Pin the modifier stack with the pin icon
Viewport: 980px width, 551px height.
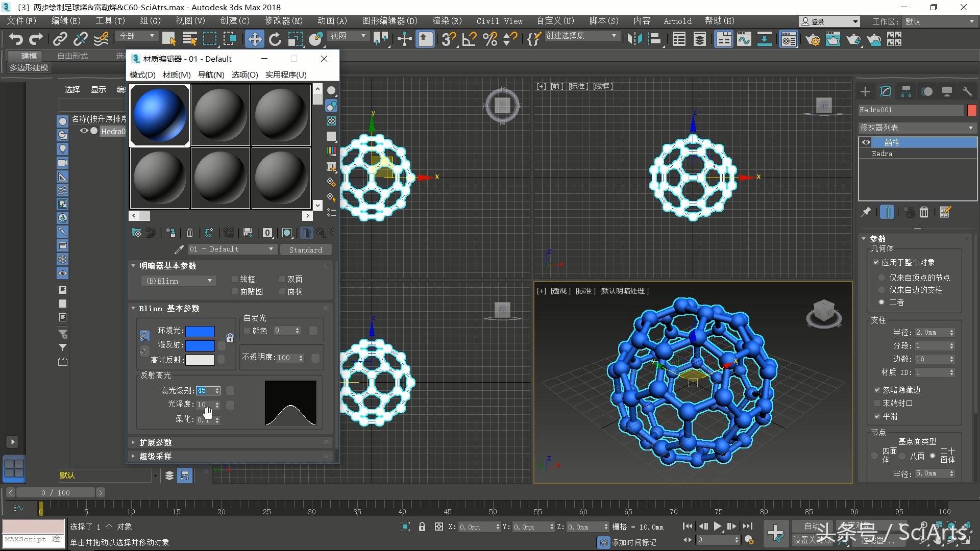(x=866, y=212)
